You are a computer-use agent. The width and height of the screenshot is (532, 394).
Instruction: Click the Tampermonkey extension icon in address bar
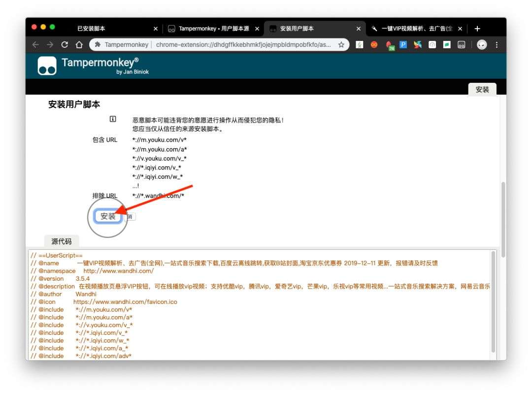pos(98,44)
